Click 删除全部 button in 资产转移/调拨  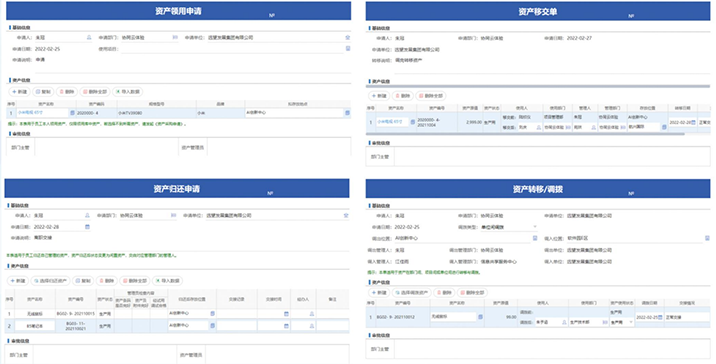pos(473,293)
